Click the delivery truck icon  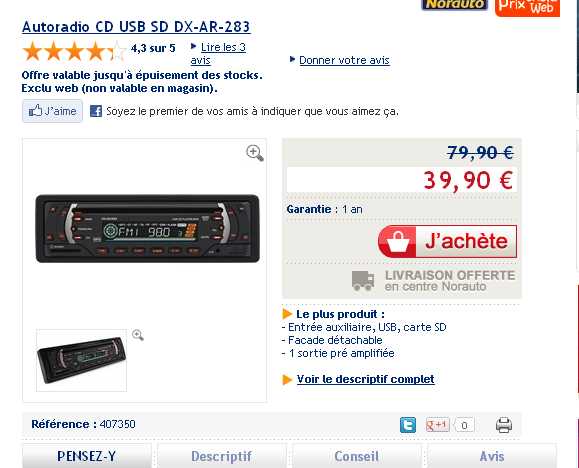[363, 281]
